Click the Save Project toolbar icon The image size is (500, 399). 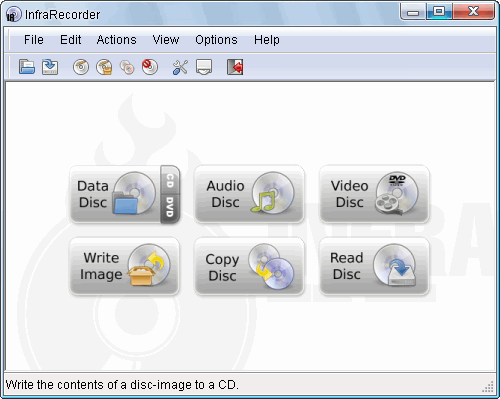coord(50,67)
